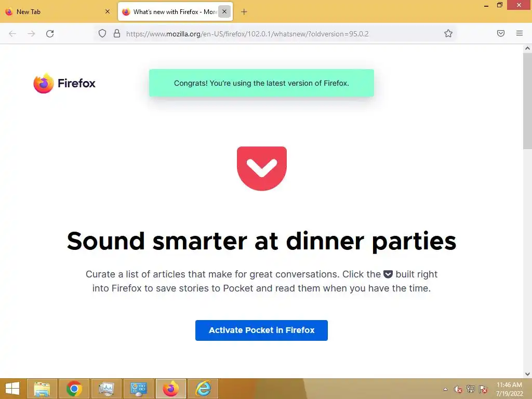Click the congrats latest version banner
This screenshot has width=532, height=399.
coord(261,83)
